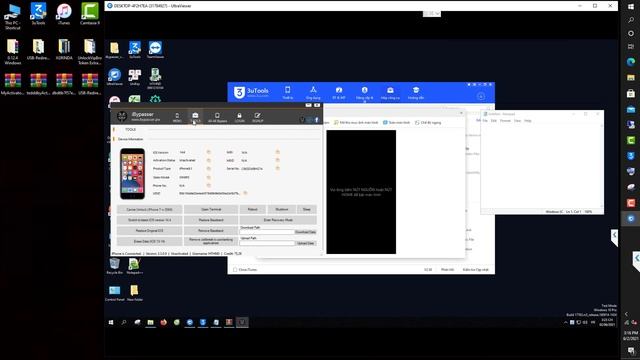Screen dimensions: 640x360
Task: Open Microsoft Edge from the host taskbar
Action: click(x=631, y=62)
